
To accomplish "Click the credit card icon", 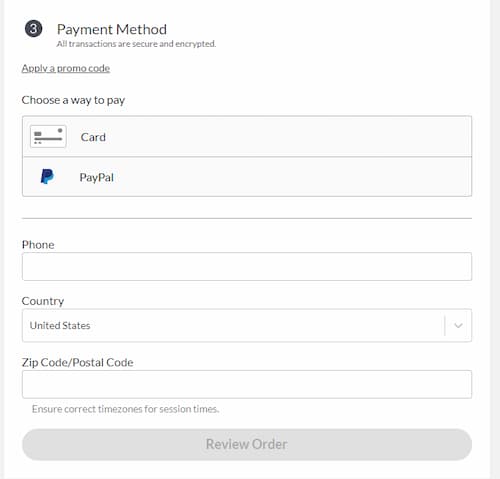I will point(48,137).
